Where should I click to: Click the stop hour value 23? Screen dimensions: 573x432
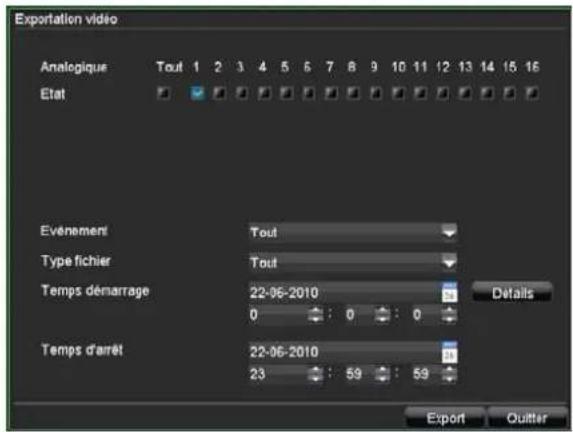click(257, 374)
